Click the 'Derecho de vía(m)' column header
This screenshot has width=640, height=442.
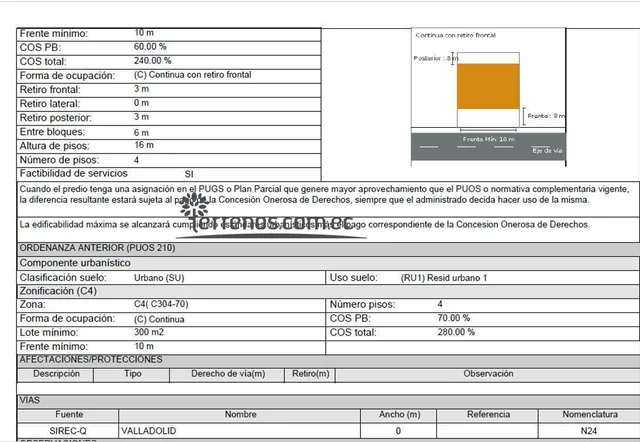pos(228,374)
